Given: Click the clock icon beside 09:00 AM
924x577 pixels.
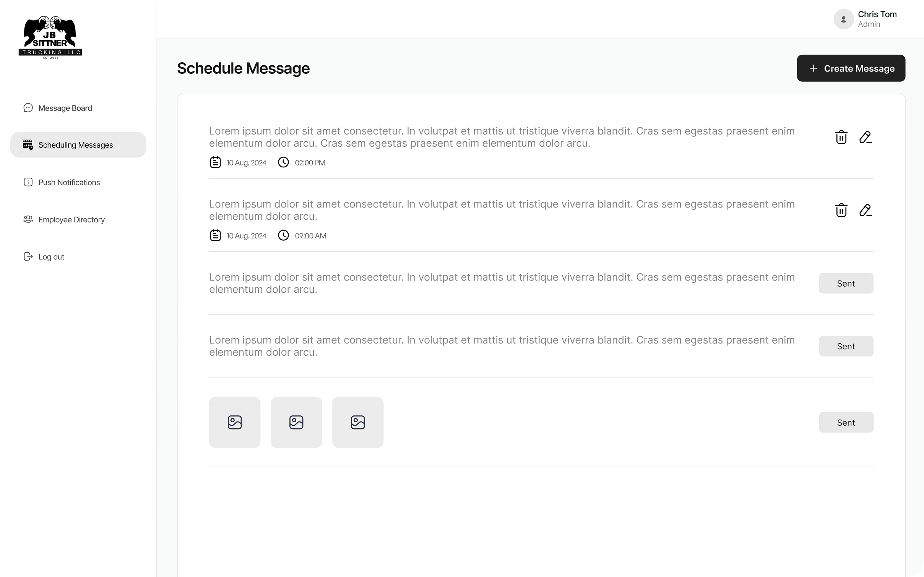Looking at the screenshot, I should click(x=283, y=235).
